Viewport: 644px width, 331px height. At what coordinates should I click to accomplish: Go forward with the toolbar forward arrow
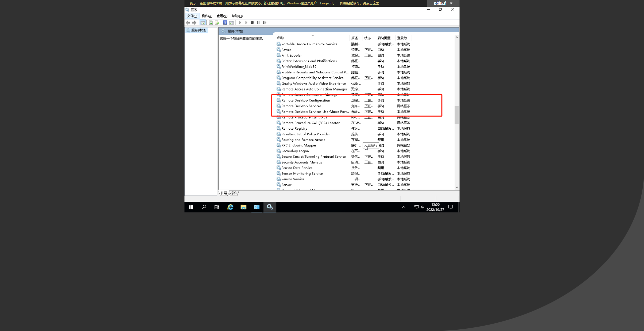click(x=194, y=22)
